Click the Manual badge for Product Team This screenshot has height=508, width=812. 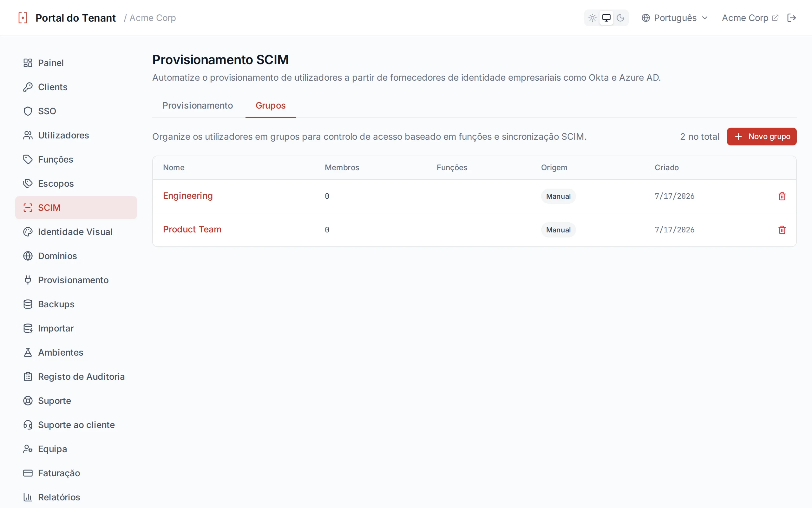pos(558,230)
